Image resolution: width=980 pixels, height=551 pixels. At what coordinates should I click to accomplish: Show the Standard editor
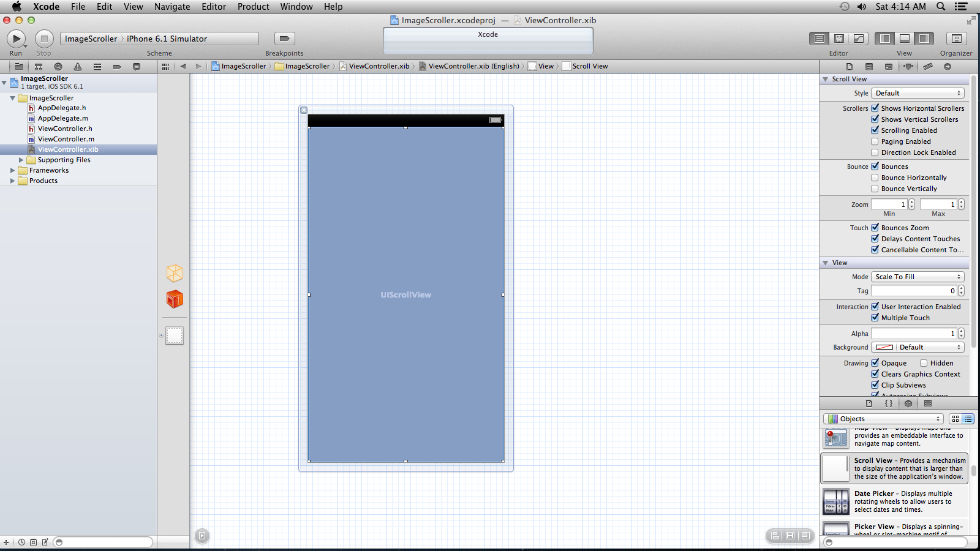[820, 39]
